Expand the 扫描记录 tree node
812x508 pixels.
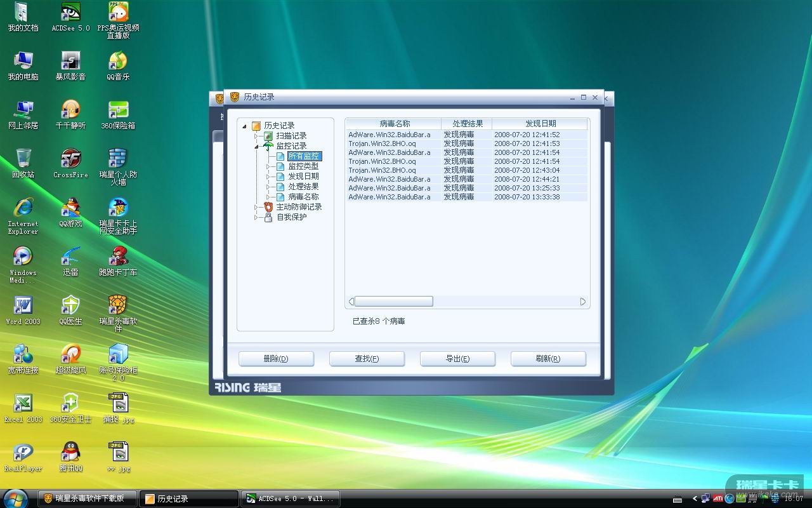point(256,136)
